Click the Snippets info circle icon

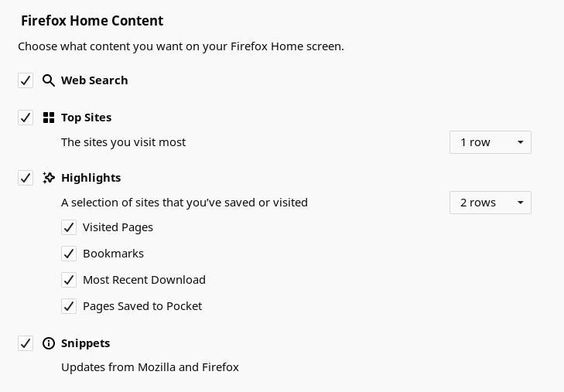click(x=49, y=343)
